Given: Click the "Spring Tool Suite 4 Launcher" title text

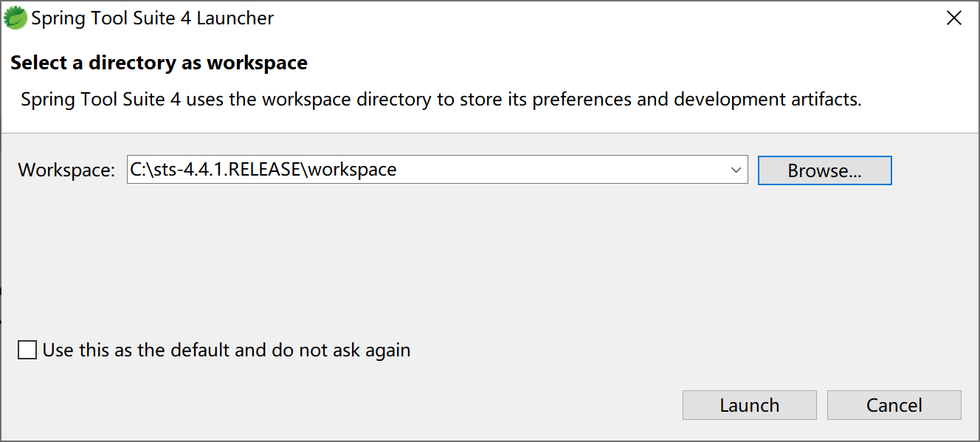Looking at the screenshot, I should tap(152, 18).
